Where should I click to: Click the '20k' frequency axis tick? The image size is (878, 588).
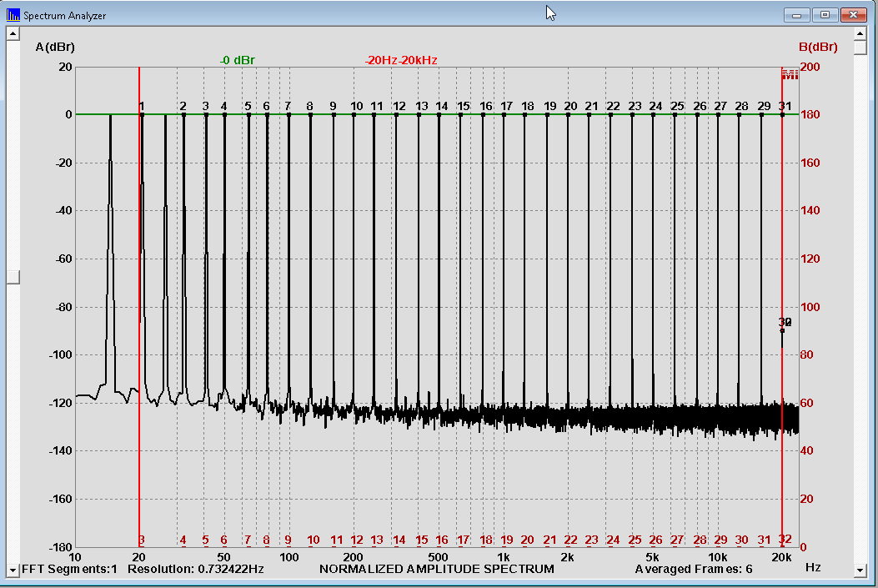[x=781, y=557]
